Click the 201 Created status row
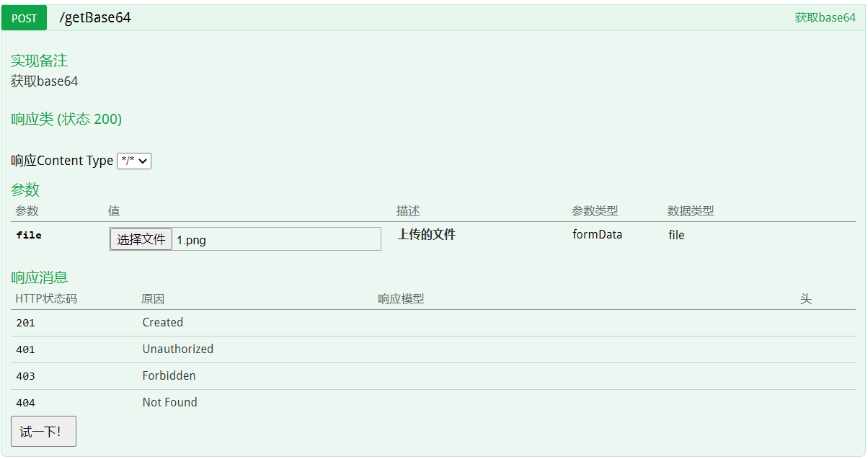This screenshot has width=868, height=459. point(162,322)
